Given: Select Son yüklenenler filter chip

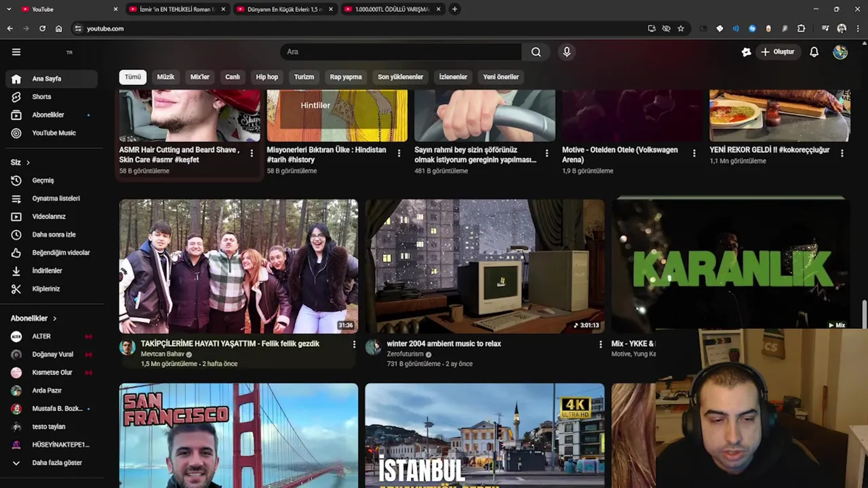Looking at the screenshot, I should 400,77.
